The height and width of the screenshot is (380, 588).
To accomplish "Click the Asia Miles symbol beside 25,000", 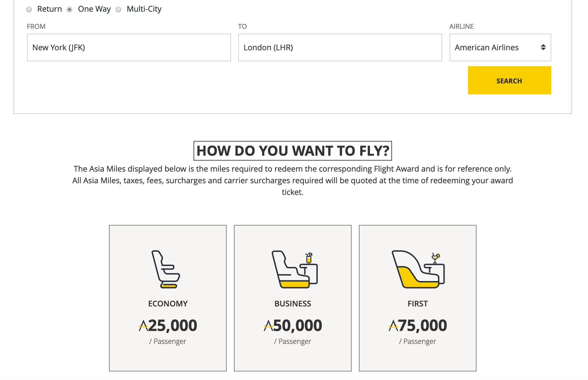I will point(143,325).
